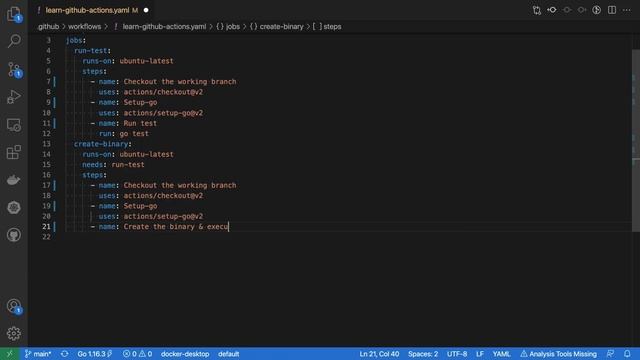
Task: Open the Explorer view
Action: [14, 14]
